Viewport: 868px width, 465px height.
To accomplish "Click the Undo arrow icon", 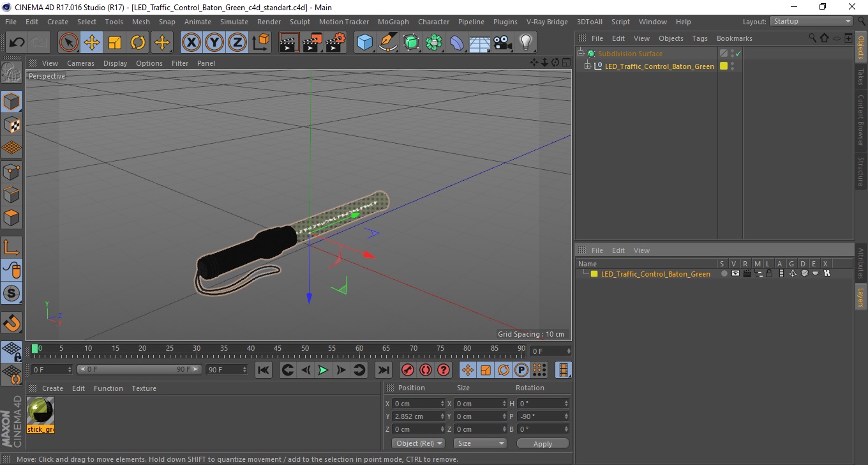I will pos(17,43).
